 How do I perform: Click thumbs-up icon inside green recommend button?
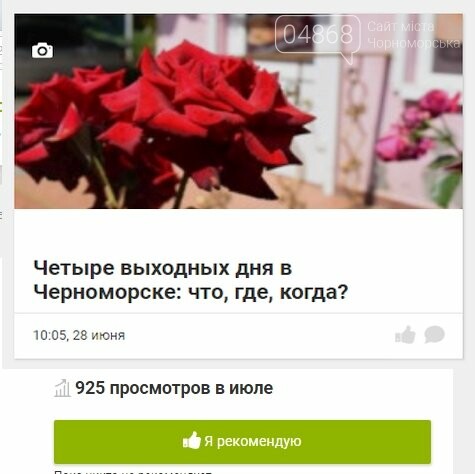192,441
